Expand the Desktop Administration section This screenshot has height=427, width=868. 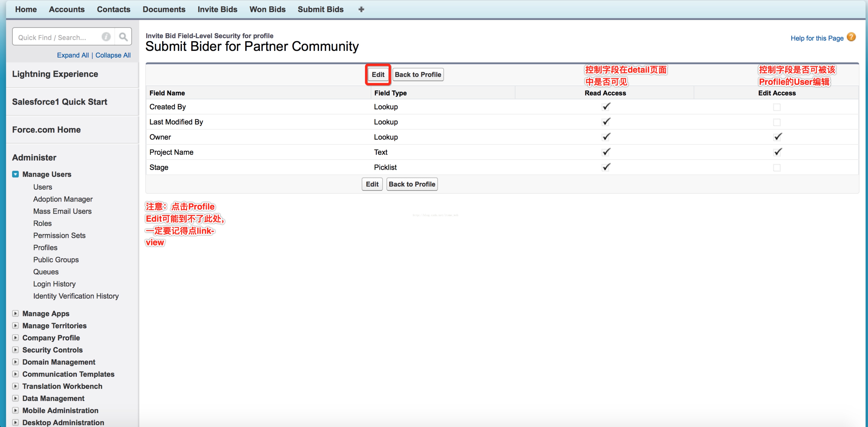coord(15,423)
